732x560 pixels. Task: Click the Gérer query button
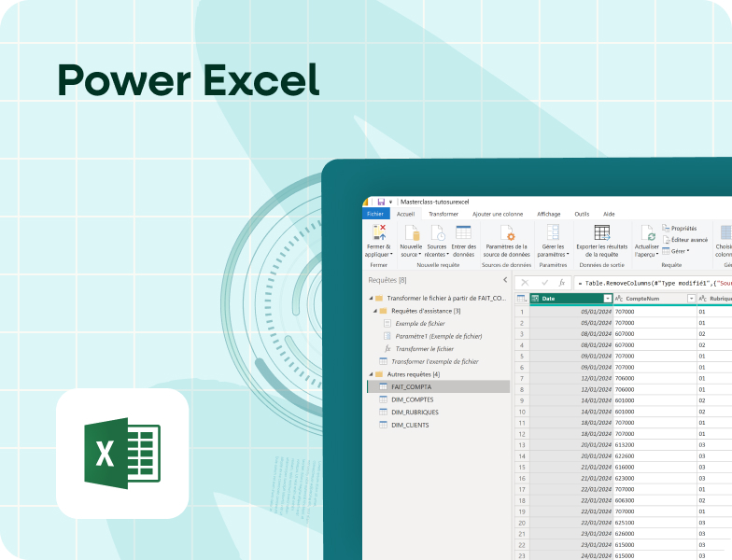click(676, 251)
